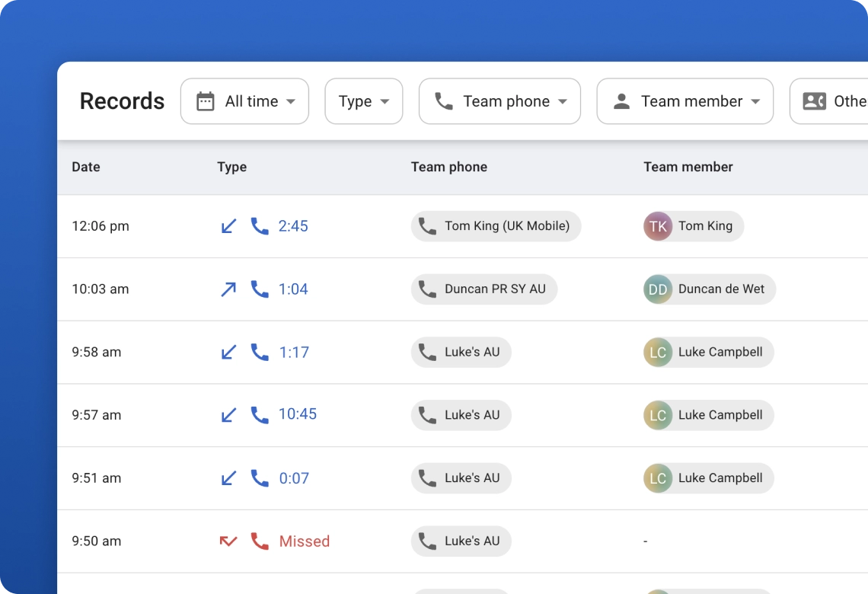Select the 9:50 am record time
The width and height of the screenshot is (868, 594).
tap(97, 541)
